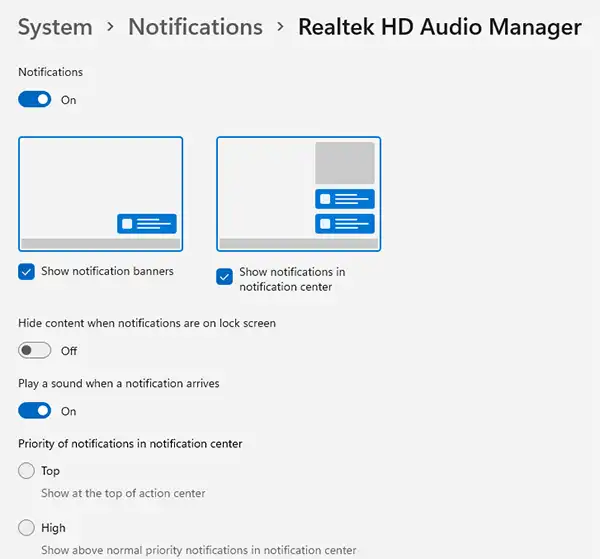Uncheck Show notification banners

[x=27, y=272]
